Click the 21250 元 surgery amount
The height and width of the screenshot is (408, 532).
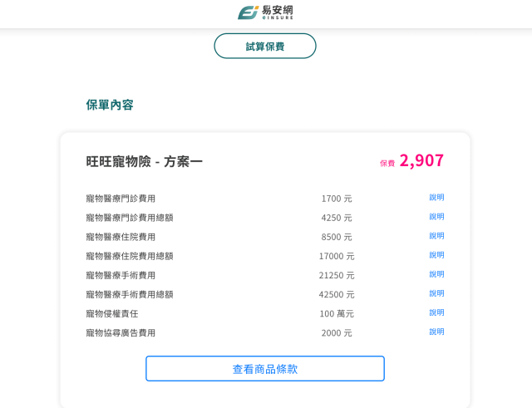(337, 275)
